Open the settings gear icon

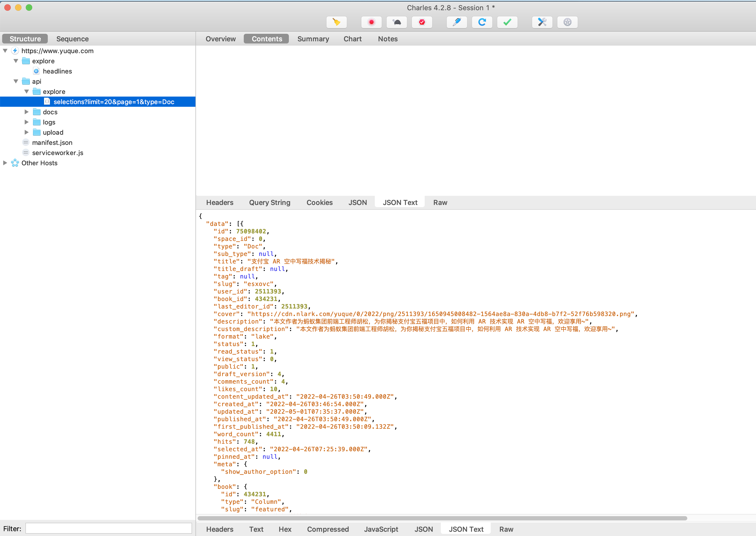pos(567,22)
